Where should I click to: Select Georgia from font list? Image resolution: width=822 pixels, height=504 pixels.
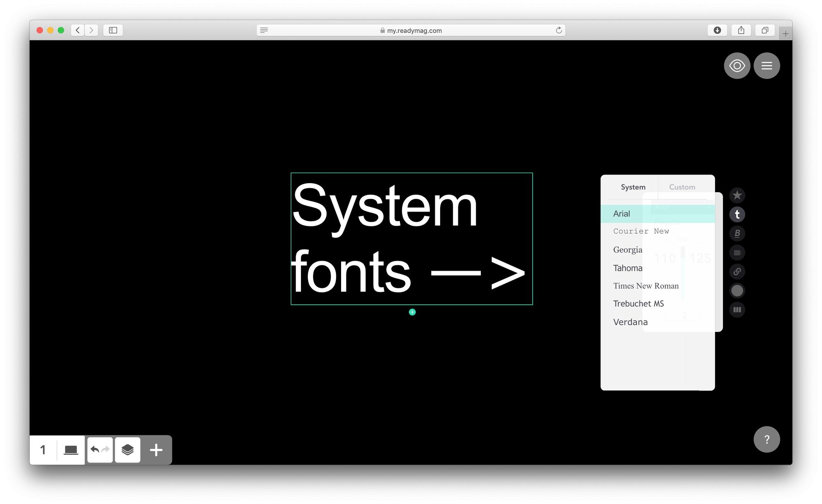627,250
